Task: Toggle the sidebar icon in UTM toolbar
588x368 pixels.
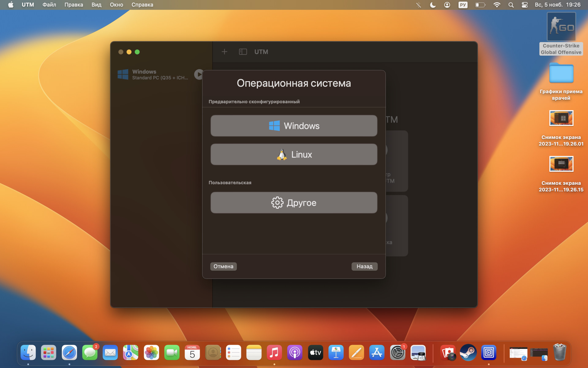Action: point(243,52)
